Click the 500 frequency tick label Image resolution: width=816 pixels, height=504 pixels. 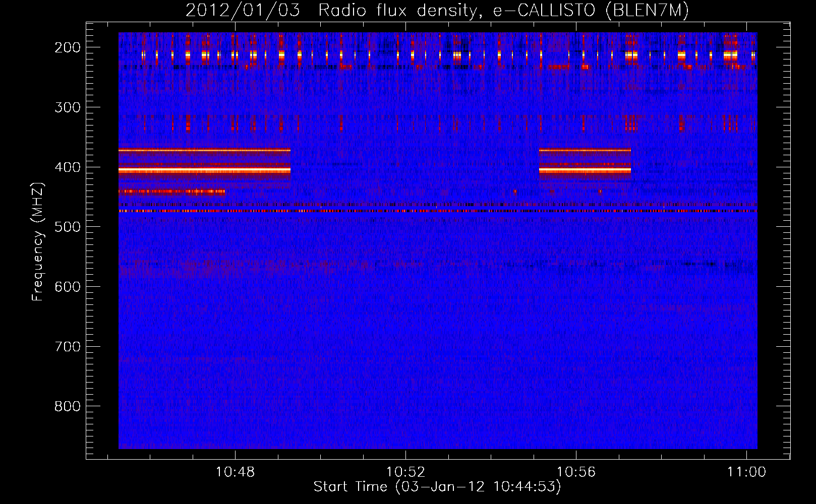pos(67,227)
